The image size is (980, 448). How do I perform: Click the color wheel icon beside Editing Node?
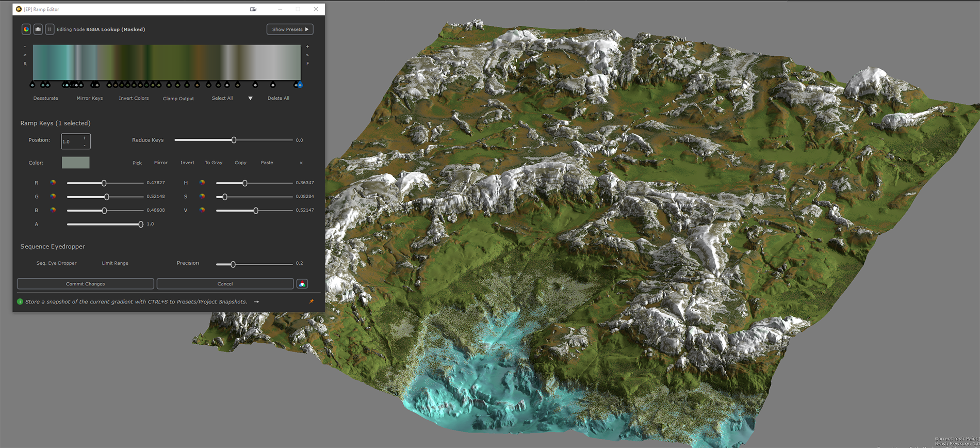click(26, 29)
